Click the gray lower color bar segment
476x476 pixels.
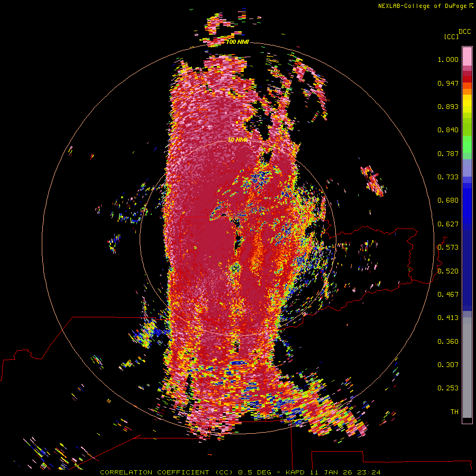pos(467,368)
